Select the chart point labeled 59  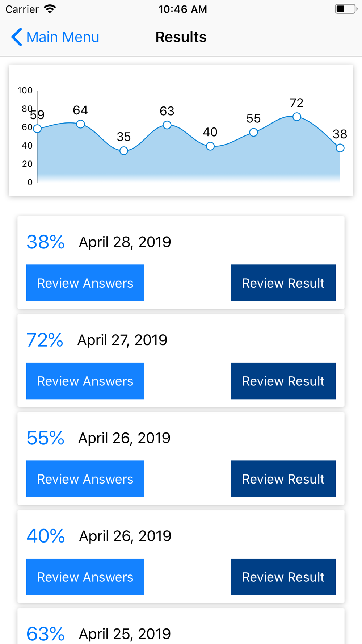pyautogui.click(x=37, y=128)
